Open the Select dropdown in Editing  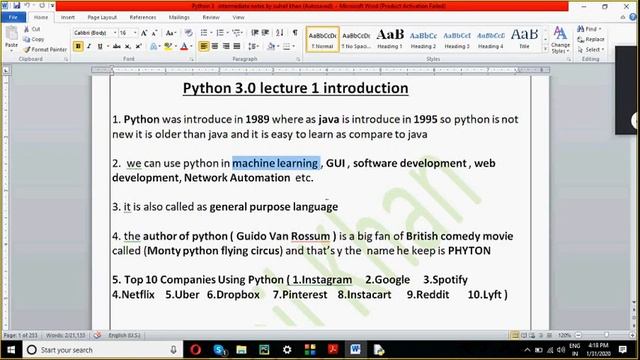591,49
